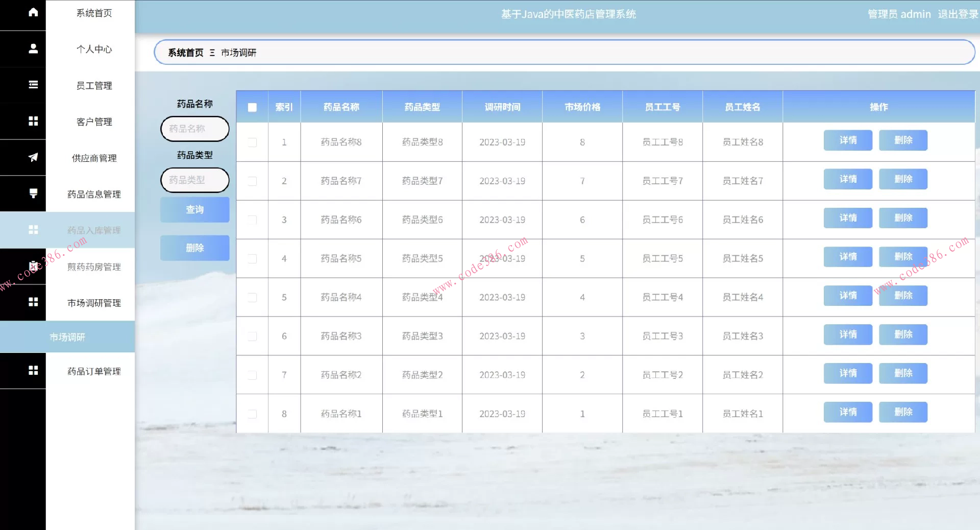Toggle the select-all checkbox in table header
Viewport: 980px width, 530px height.
[252, 107]
